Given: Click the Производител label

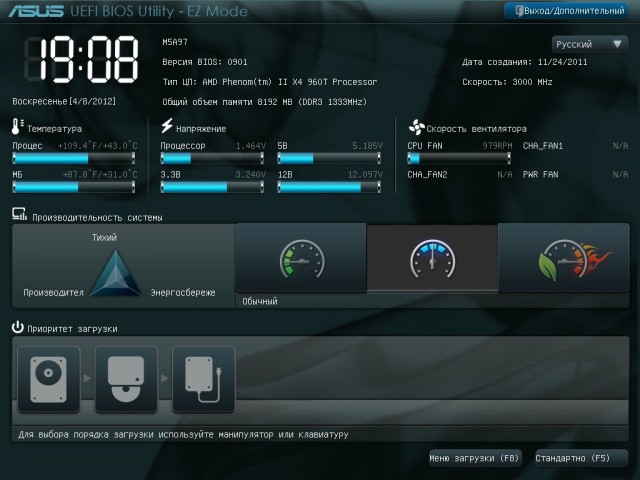Looking at the screenshot, I should 53,292.
